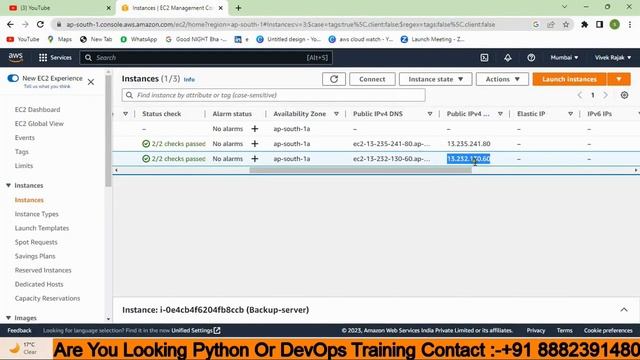Open Reserved Instances in sidebar
Screen dimensions: 640x360
(x=43, y=270)
